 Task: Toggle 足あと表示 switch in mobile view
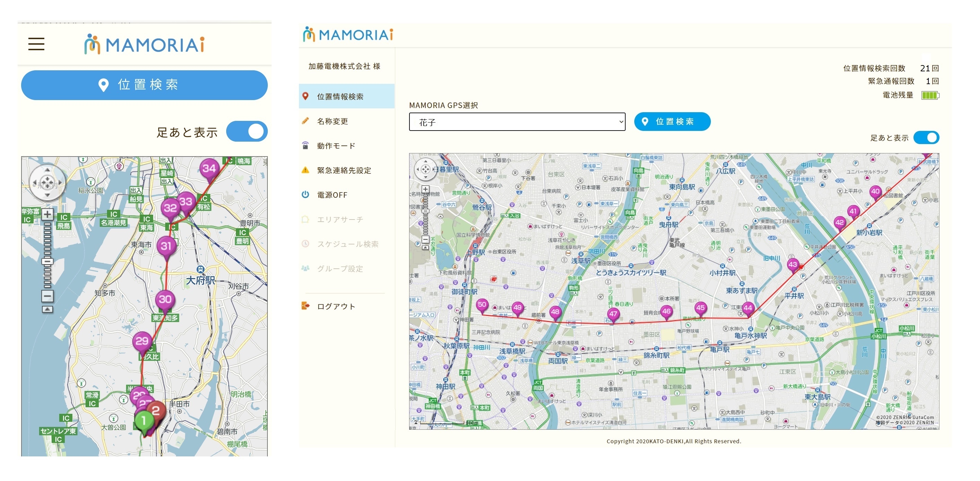click(x=247, y=132)
